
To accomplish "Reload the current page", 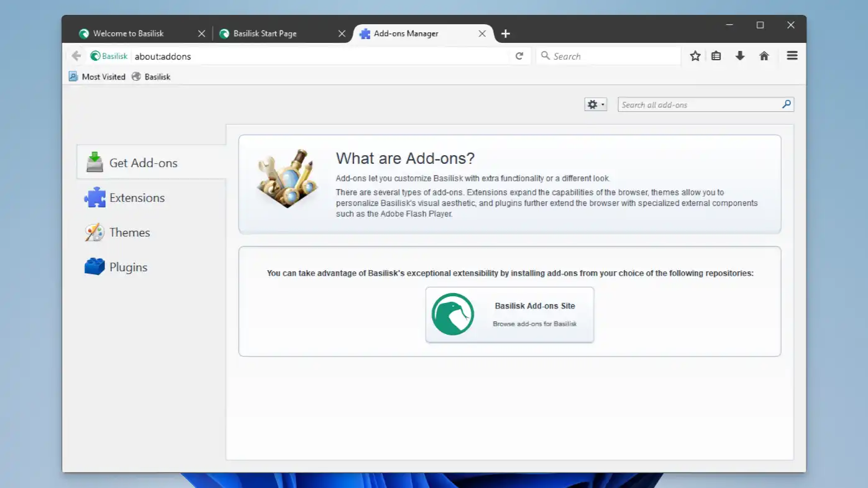I will (x=519, y=55).
